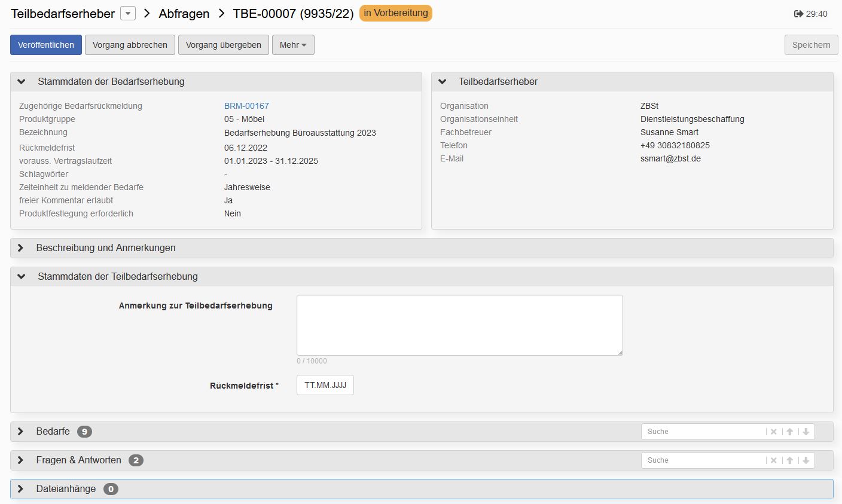This screenshot has width=842, height=504.
Task: Select the TBE-00007 breadcrumb entry
Action: [292, 13]
